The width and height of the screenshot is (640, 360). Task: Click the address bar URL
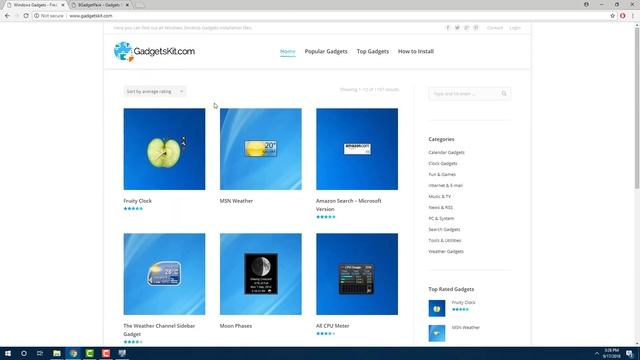pos(91,16)
